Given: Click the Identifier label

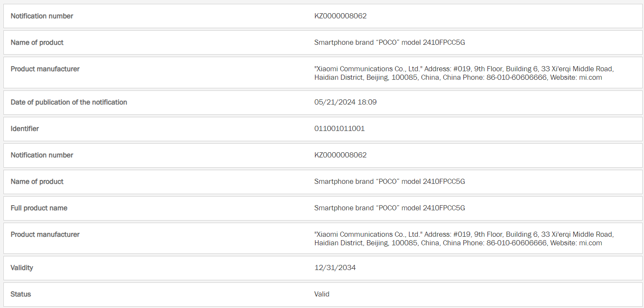Looking at the screenshot, I should click(x=25, y=129).
